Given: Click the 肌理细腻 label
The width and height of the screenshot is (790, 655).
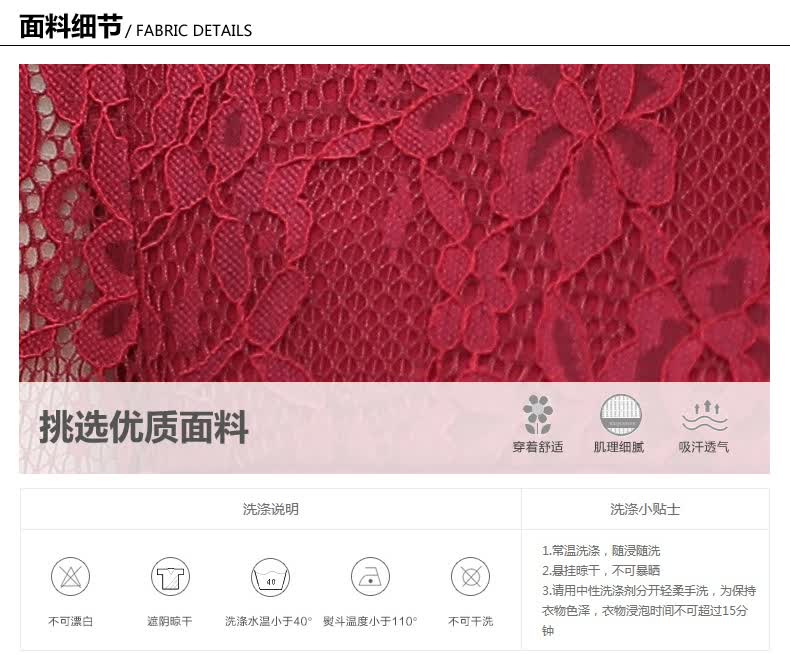Looking at the screenshot, I should [619, 447].
